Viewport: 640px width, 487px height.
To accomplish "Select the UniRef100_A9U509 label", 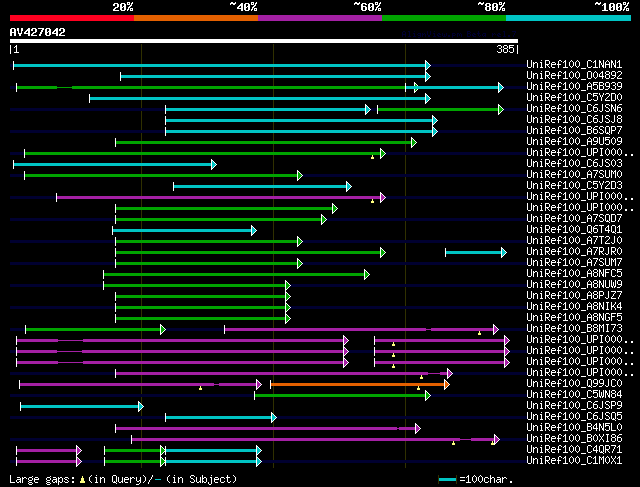I will [574, 142].
